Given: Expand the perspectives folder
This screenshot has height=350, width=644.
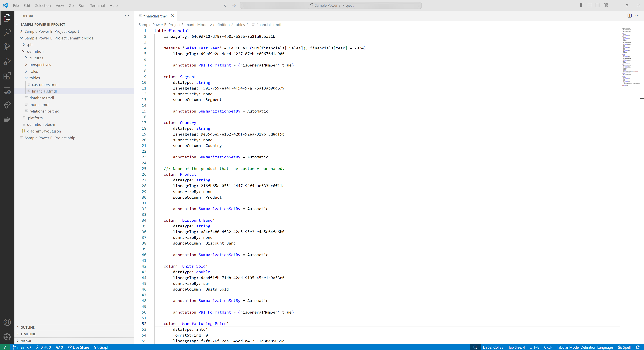Looking at the screenshot, I should pyautogui.click(x=40, y=64).
